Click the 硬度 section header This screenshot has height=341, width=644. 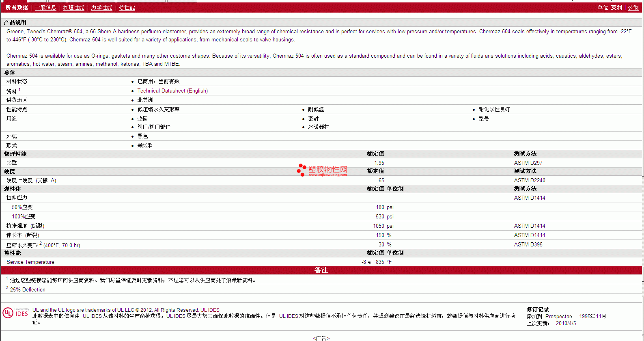[9, 171]
